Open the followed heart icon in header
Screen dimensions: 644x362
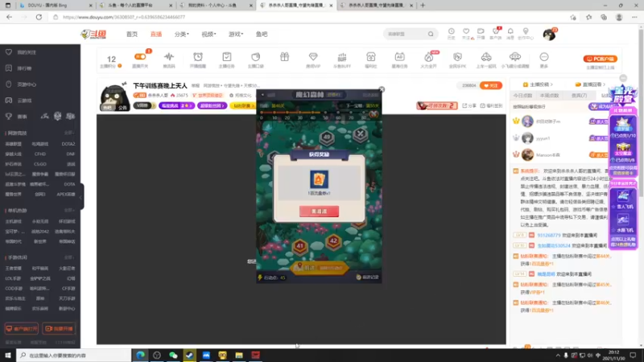point(466,31)
